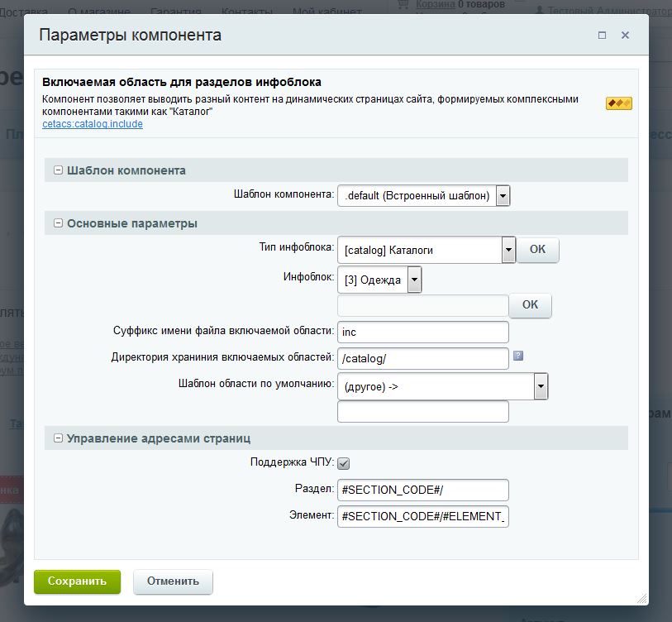Click the second OK button below Инфоблок
Screen dimensions: 672x622
point(530,304)
